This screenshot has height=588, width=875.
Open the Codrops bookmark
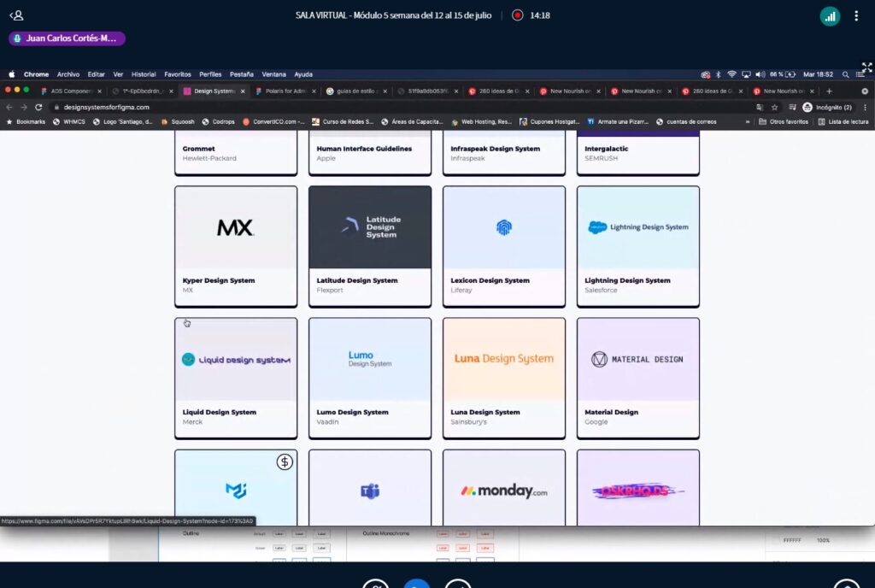pyautogui.click(x=218, y=121)
